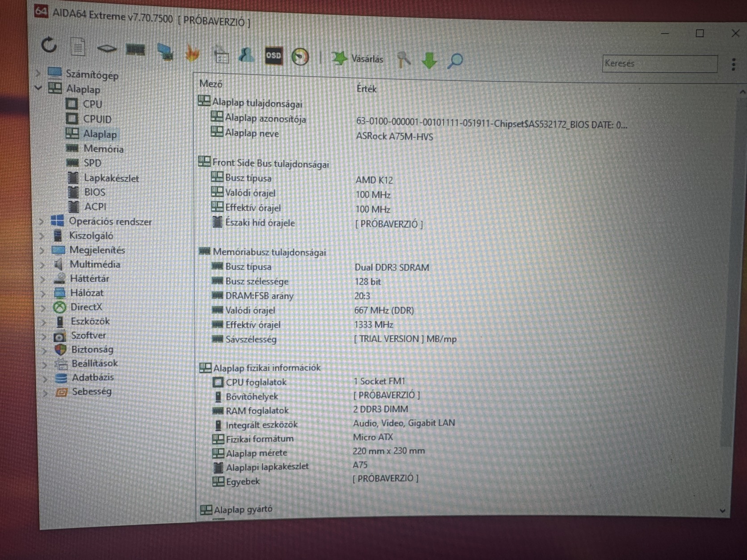Open the round gauge SensorPanel icon
747x560 pixels.
(x=300, y=57)
